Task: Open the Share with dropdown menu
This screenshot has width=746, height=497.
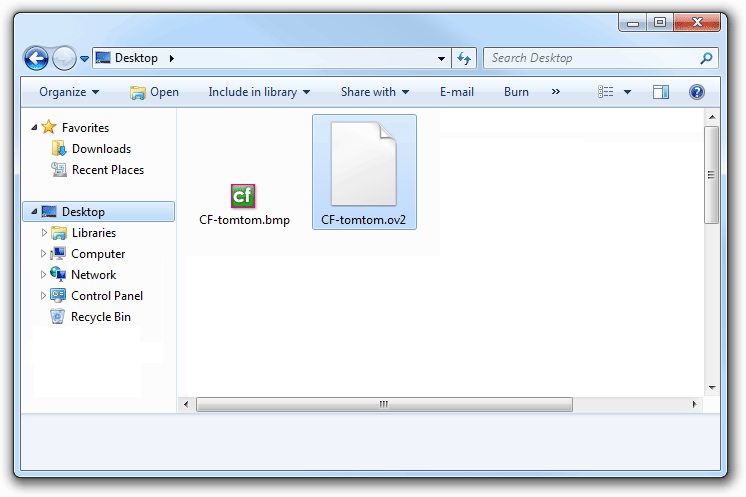Action: 374,92
